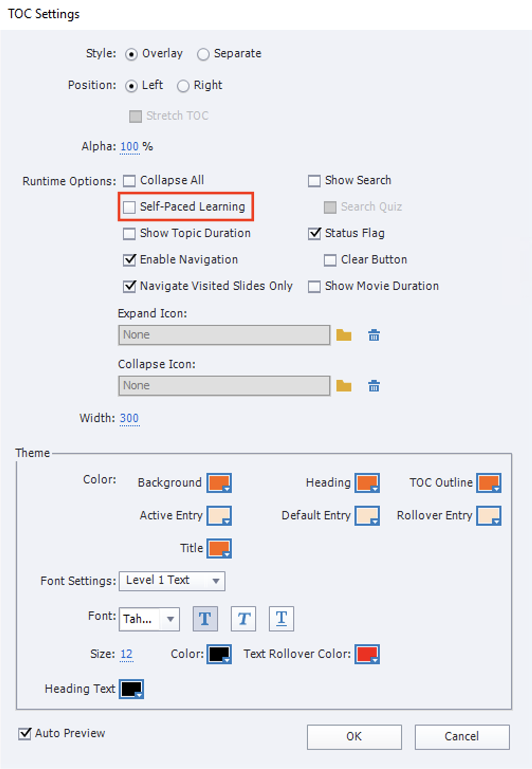Viewport: 532px width, 769px height.
Task: Toggle bold text formatting
Action: (x=204, y=618)
